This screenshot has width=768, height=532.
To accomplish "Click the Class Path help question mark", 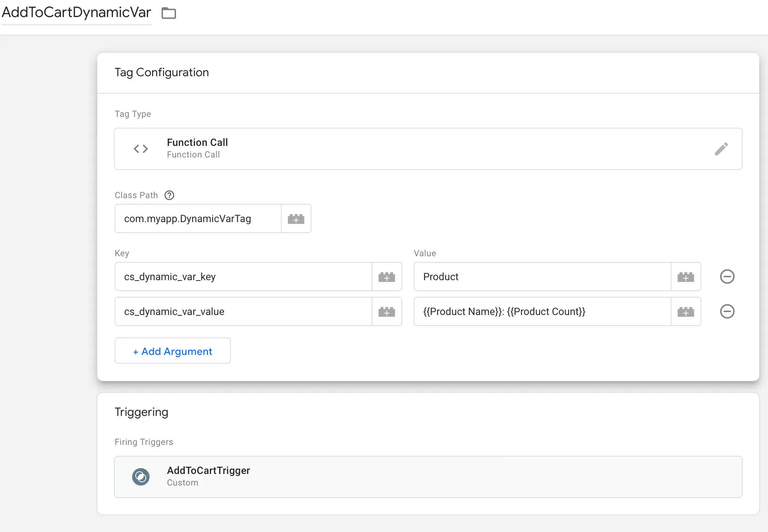I will 169,195.
